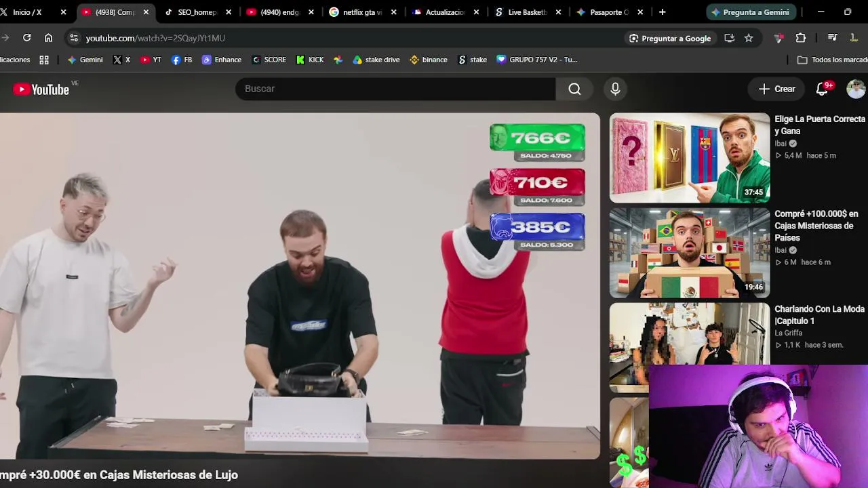Start voice search with the microphone icon
Screen dimensions: 868x488
(x=615, y=89)
